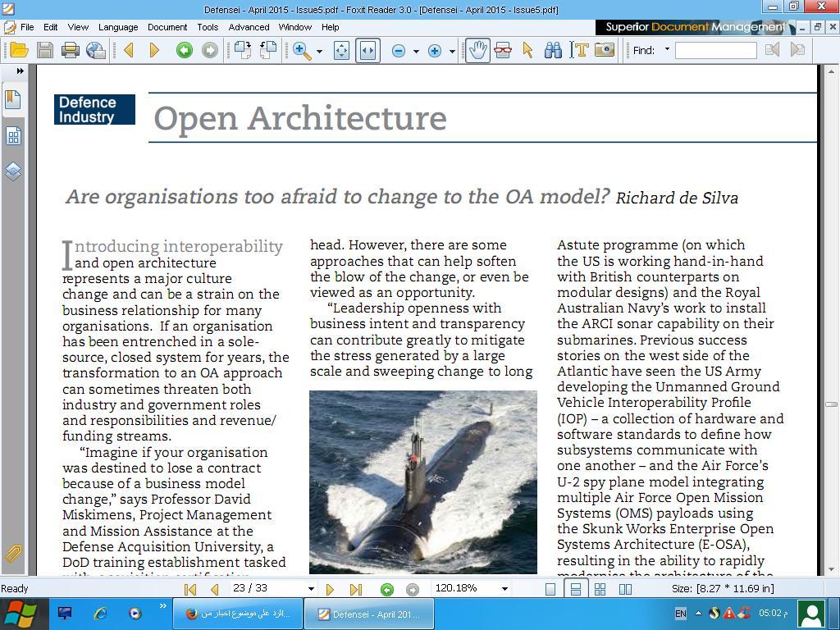
Task: Click the Fit Width icon
Action: click(x=367, y=50)
